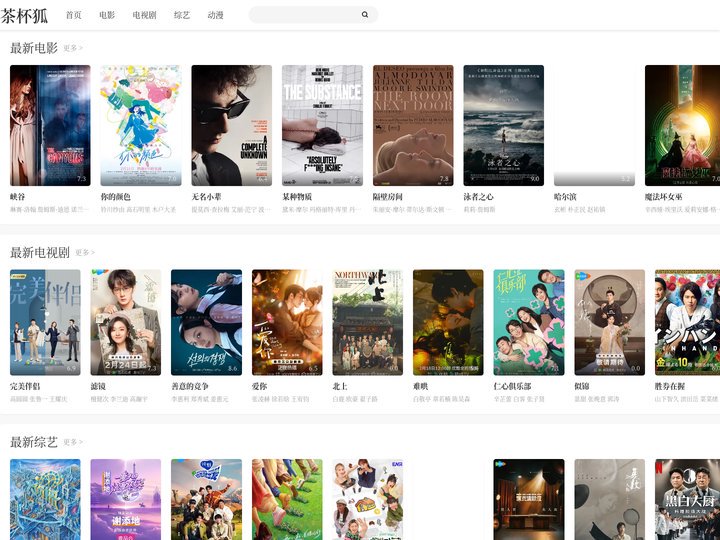This screenshot has height=540, width=720.
Task: Open the blue maze-city variety poster
Action: (45, 500)
